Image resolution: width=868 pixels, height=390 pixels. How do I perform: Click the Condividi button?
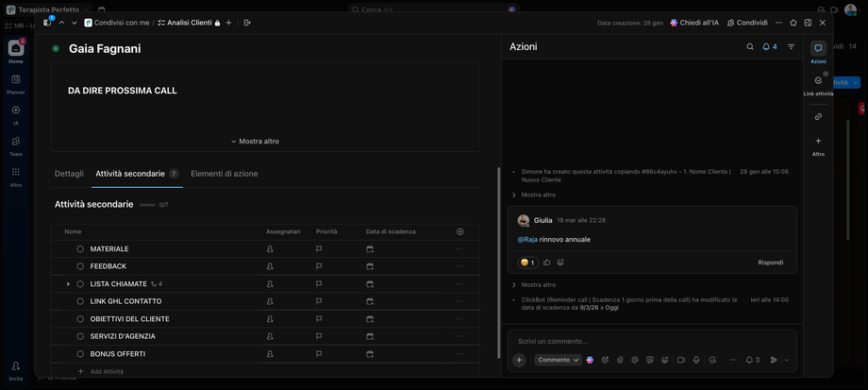[x=747, y=23]
